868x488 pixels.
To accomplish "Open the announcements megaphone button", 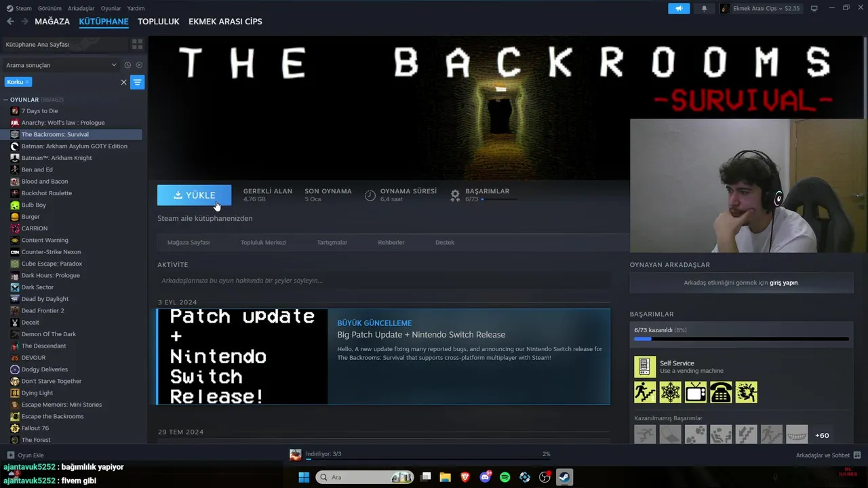I will (679, 8).
